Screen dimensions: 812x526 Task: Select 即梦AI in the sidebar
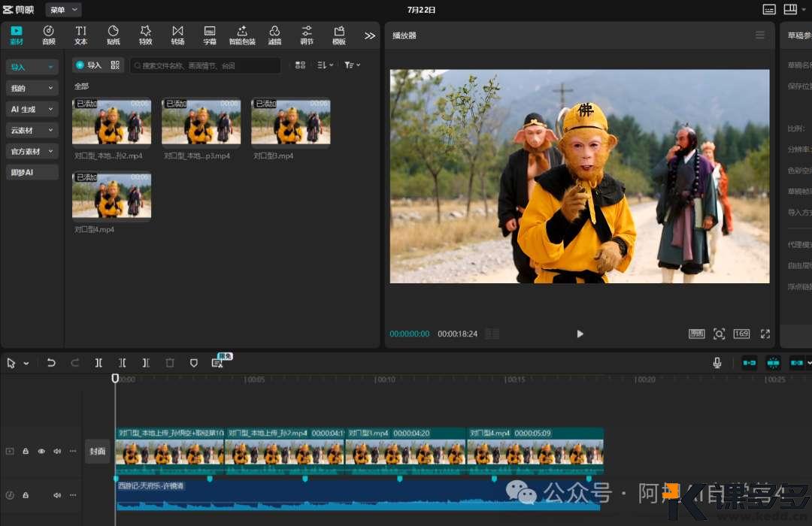tap(32, 172)
